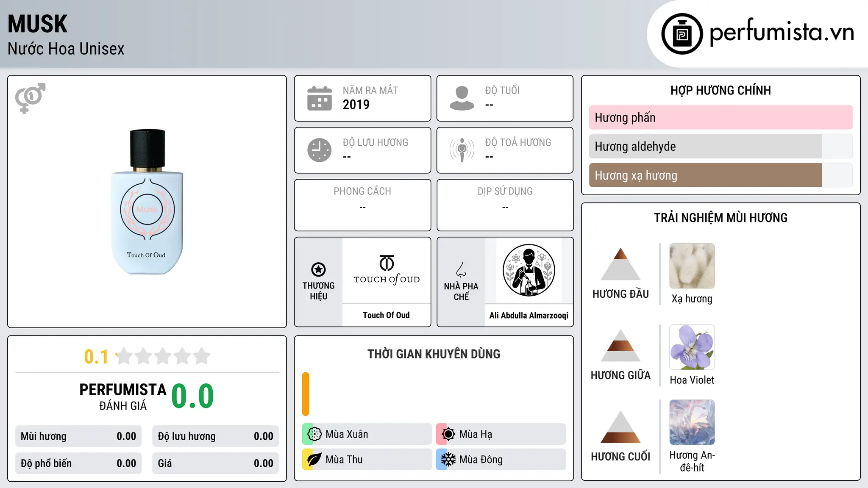The height and width of the screenshot is (488, 868).
Task: Click the star badge icon above Thương hiệu
Action: click(x=318, y=269)
